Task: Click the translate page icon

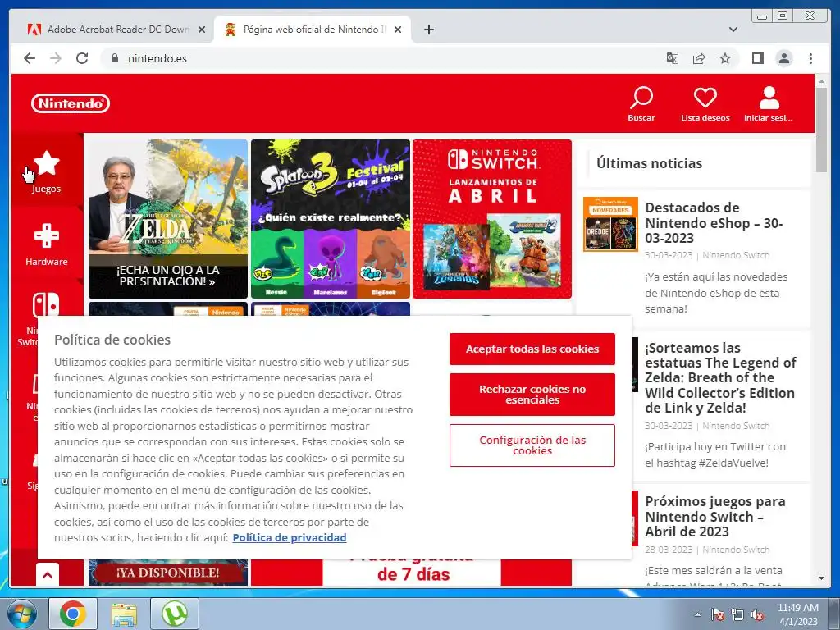Action: click(673, 58)
